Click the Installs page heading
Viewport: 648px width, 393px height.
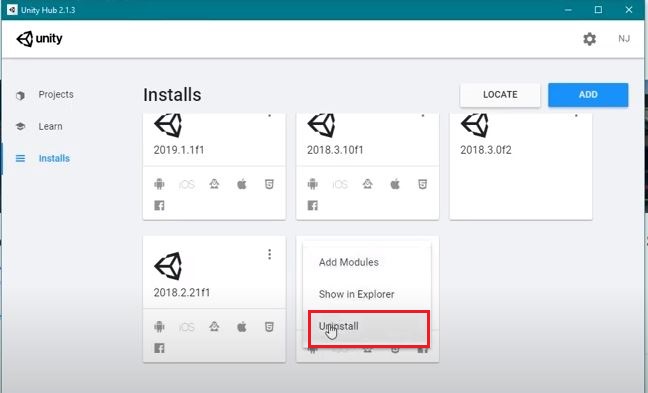172,95
